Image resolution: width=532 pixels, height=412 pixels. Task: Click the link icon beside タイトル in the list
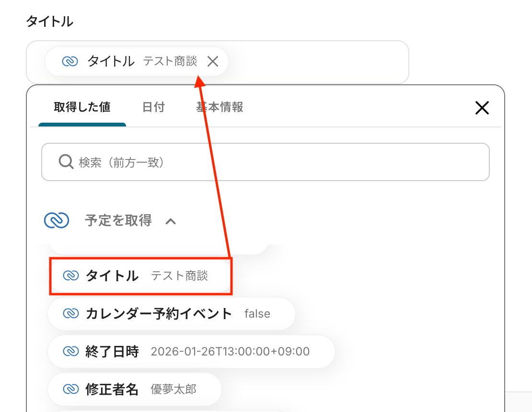click(70, 275)
